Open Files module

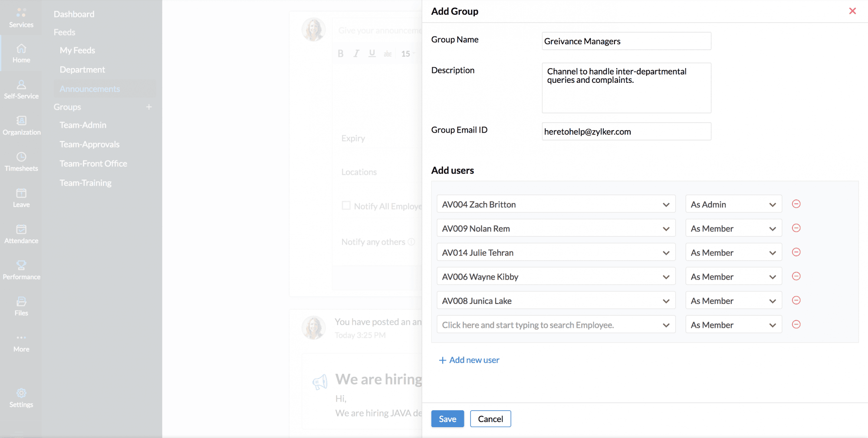[21, 306]
